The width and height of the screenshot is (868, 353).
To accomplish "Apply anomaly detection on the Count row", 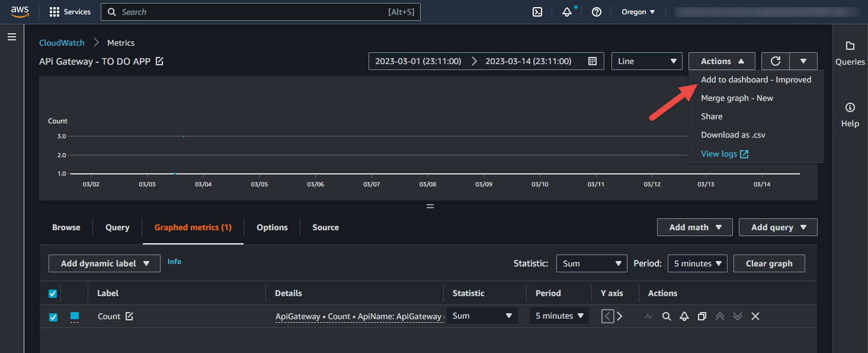I will coord(649,316).
